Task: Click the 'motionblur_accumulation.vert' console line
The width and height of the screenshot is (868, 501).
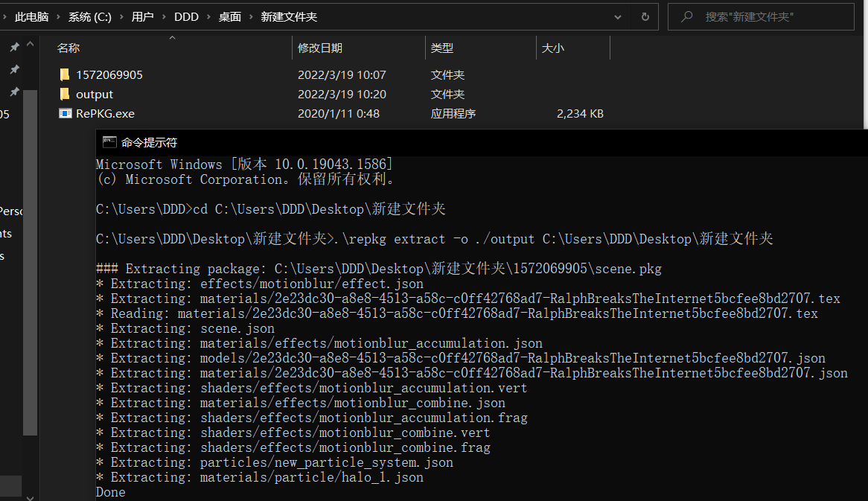Action: [312, 388]
